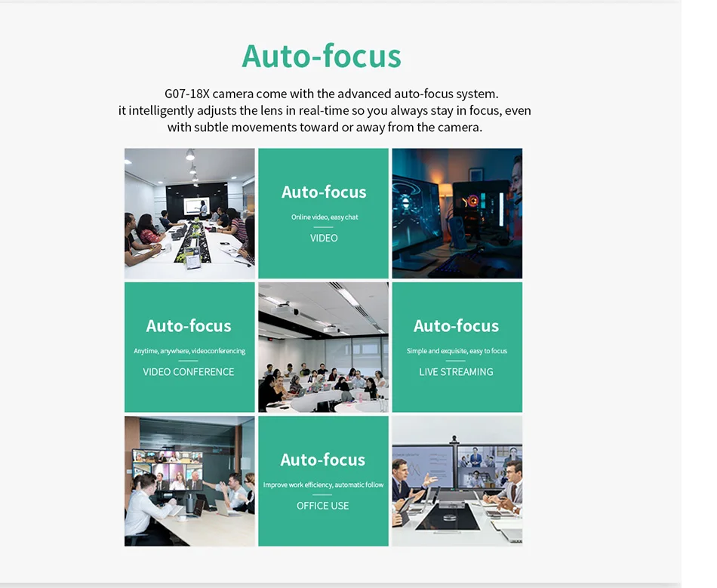The height and width of the screenshot is (588, 717).
Task: Open the bottom-left video wall meeting photo
Action: tap(189, 481)
